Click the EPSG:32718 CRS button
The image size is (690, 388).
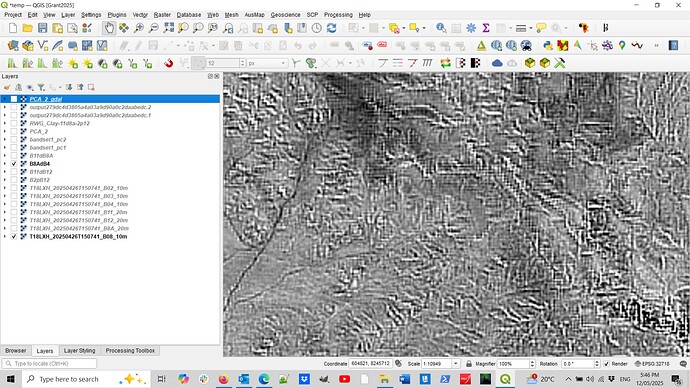coord(652,364)
